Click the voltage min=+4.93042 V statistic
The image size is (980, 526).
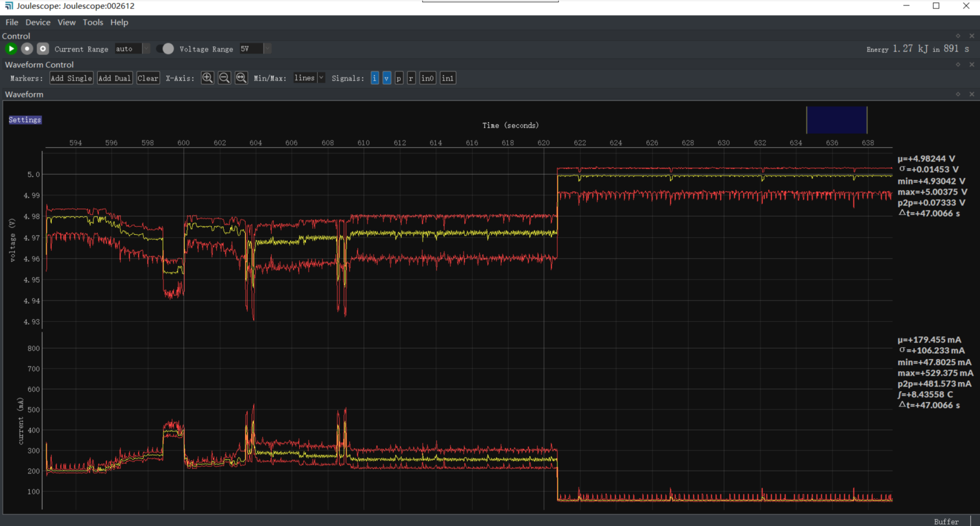(931, 181)
